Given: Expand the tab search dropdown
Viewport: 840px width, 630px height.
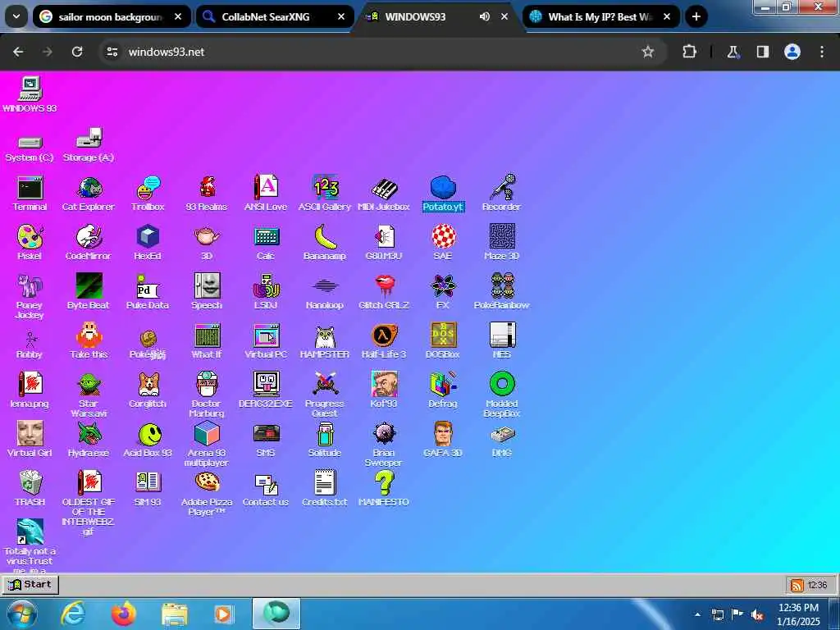Looking at the screenshot, I should [16, 16].
